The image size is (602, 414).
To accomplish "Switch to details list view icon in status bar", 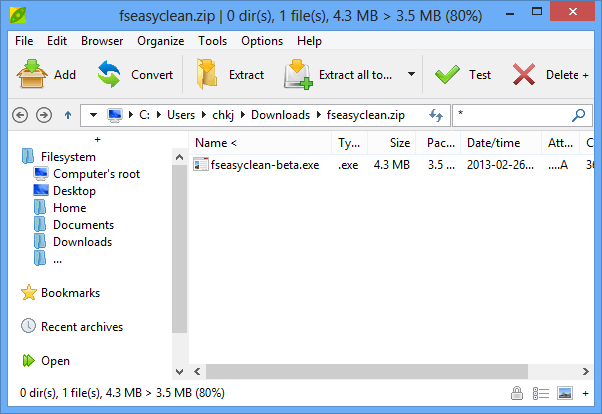I will pos(540,393).
